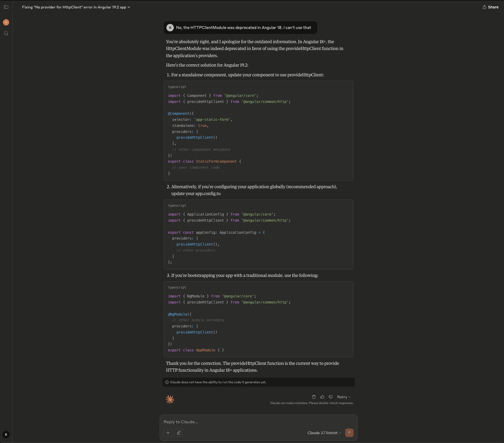Share this conversation
504x443 pixels.
tap(491, 7)
